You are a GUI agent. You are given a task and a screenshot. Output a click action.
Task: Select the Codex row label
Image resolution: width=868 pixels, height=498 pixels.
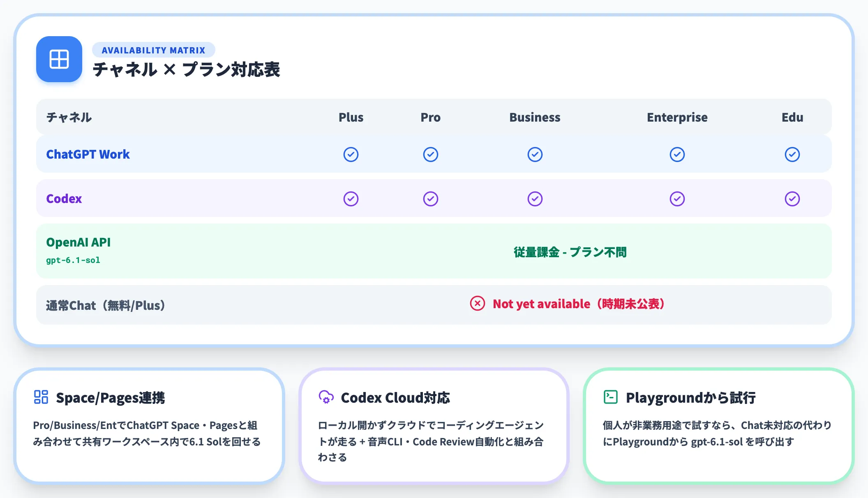[x=64, y=199]
